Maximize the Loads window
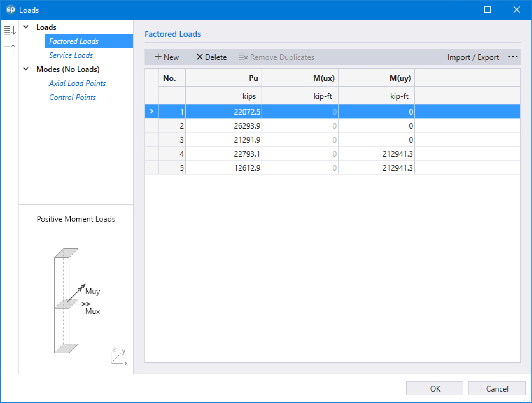Image resolution: width=532 pixels, height=403 pixels. [x=487, y=10]
